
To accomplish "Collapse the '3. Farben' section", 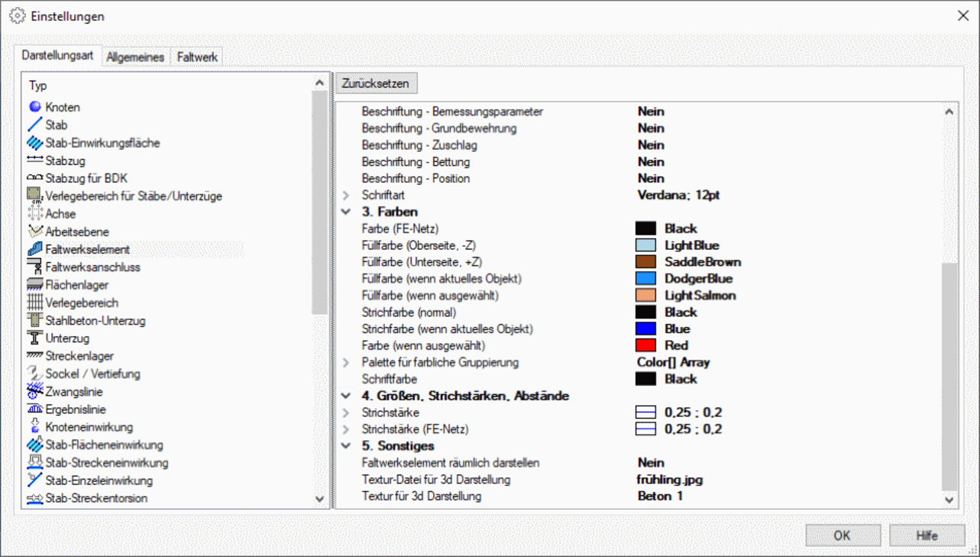I will 346,212.
